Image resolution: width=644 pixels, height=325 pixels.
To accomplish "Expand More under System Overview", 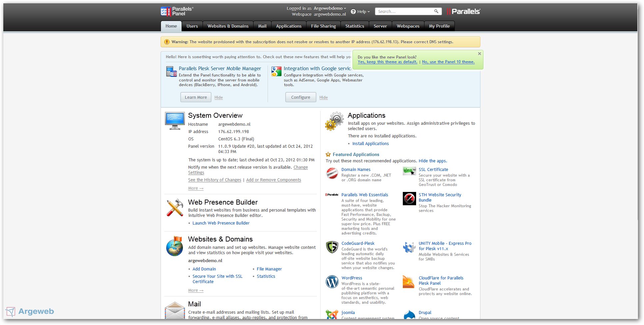I will [196, 188].
